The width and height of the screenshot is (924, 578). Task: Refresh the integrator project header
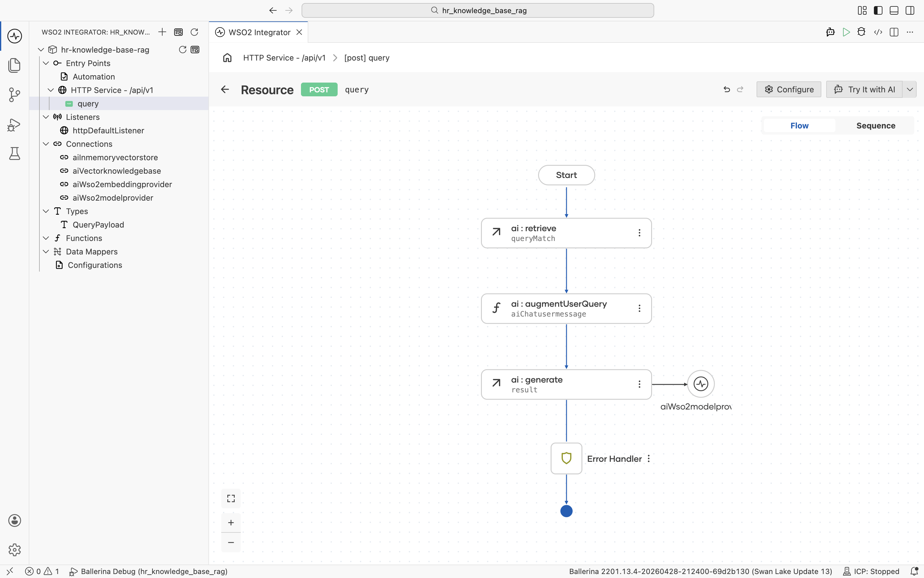[194, 32]
